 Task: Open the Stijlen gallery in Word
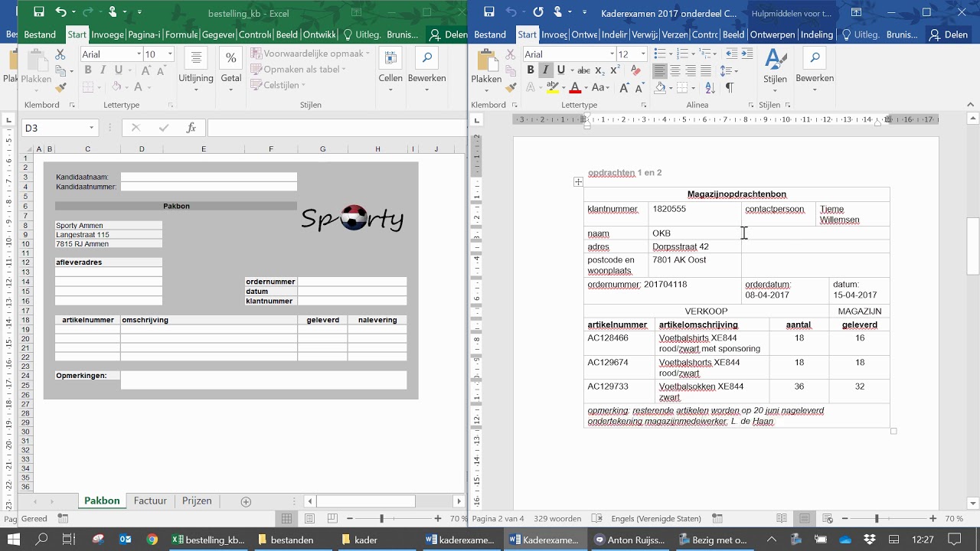pos(775,67)
